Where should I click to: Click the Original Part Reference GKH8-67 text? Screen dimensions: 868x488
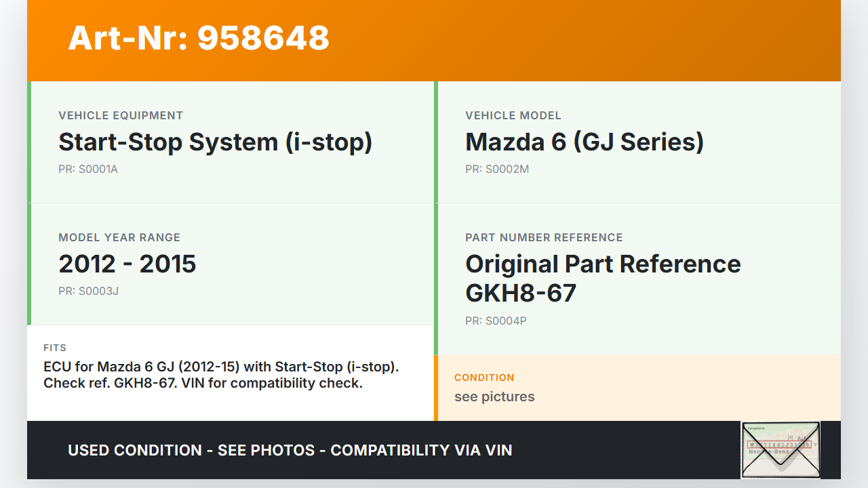[603, 278]
